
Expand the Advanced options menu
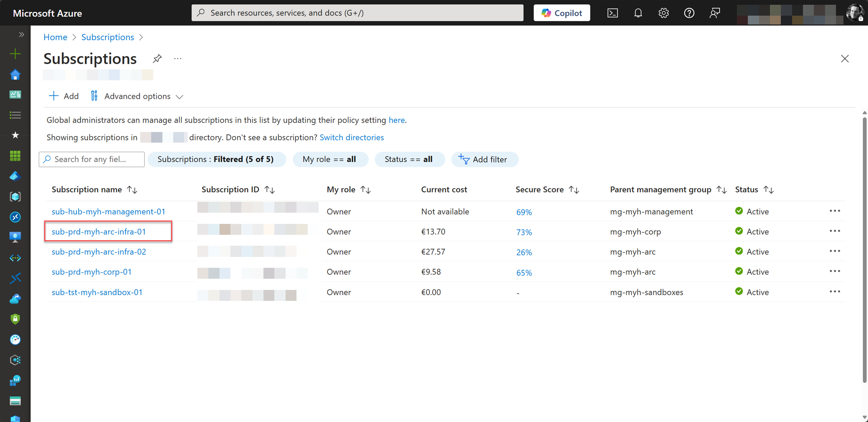pos(137,96)
